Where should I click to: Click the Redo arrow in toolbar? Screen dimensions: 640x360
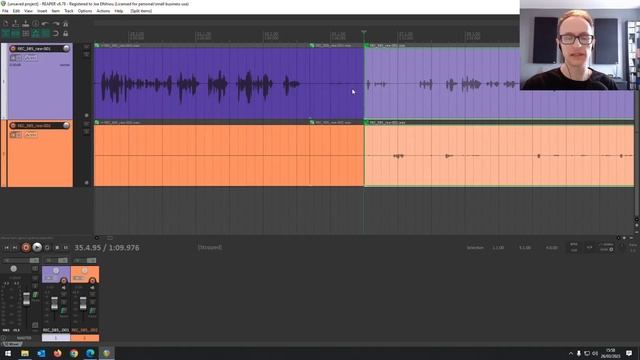56,24
